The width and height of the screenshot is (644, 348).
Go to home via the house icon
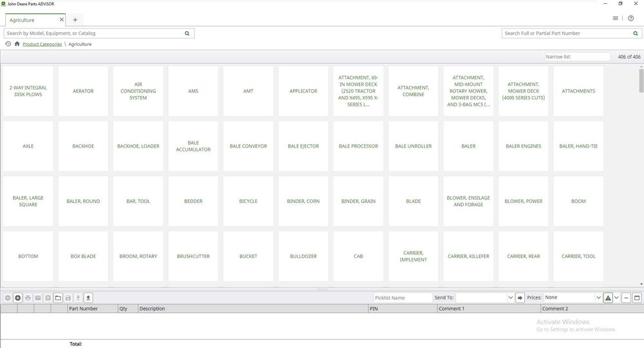click(17, 44)
